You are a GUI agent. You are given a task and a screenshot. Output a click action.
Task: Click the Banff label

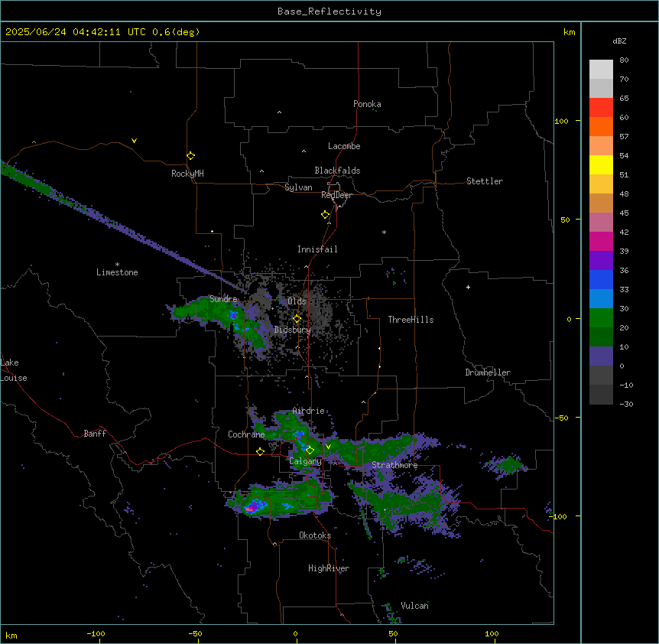(95, 434)
